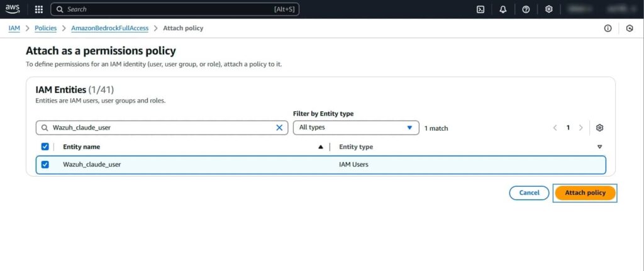Open the blurred region selector
Screen dimensions: 644x271
pos(579,9)
